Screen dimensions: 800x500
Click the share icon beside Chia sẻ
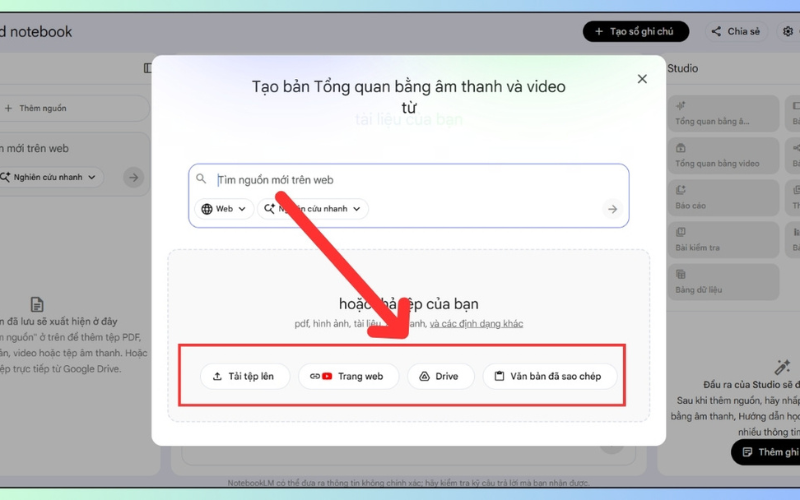(x=716, y=32)
